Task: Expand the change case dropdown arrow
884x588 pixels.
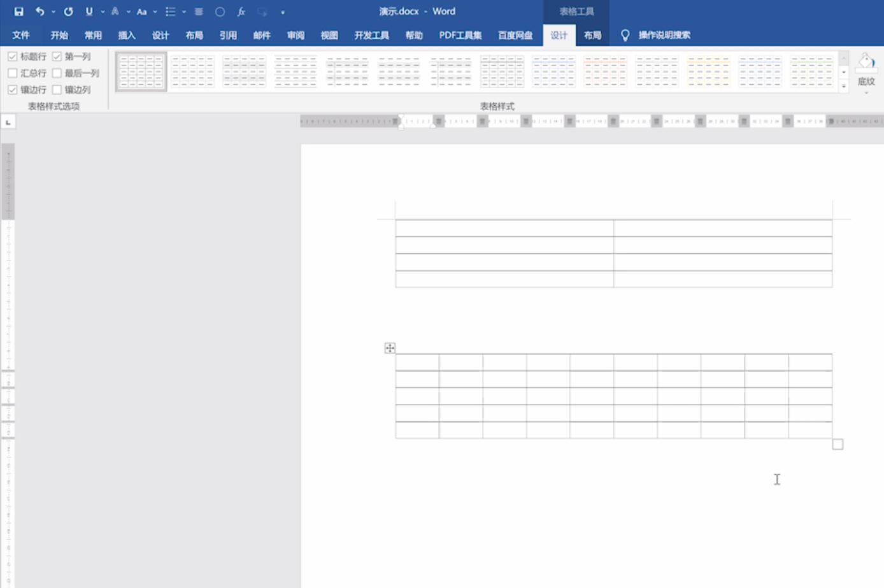Action: [x=155, y=12]
